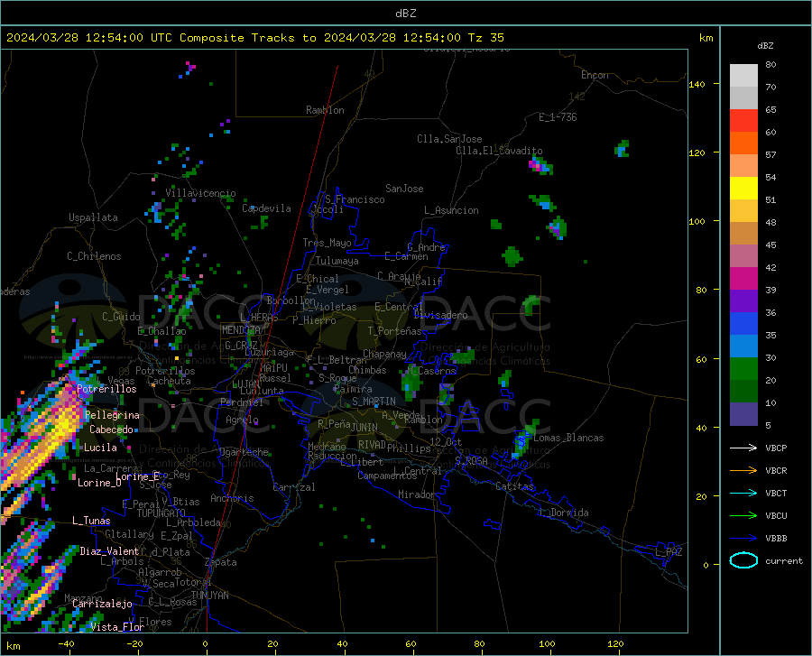Click the timestamp header '2024/03/28 12:54:00 UTC Composite'
The height and width of the screenshot is (656, 812).
click(125, 38)
